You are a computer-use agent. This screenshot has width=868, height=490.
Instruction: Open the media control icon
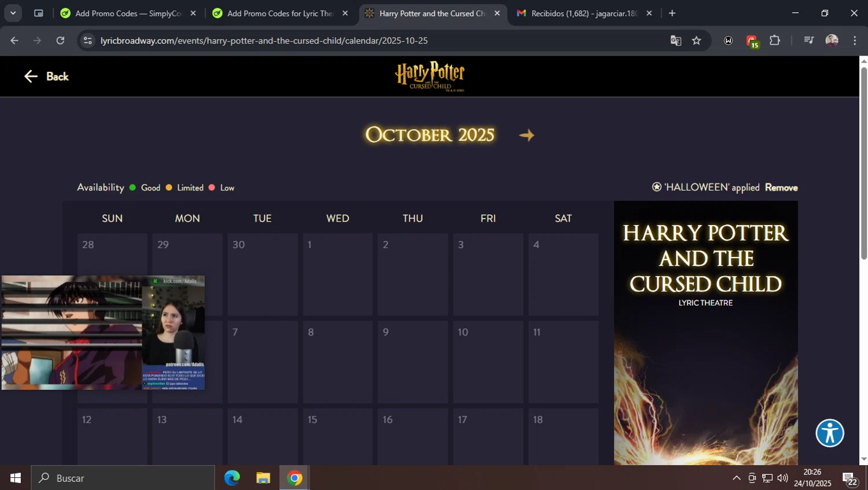point(808,40)
